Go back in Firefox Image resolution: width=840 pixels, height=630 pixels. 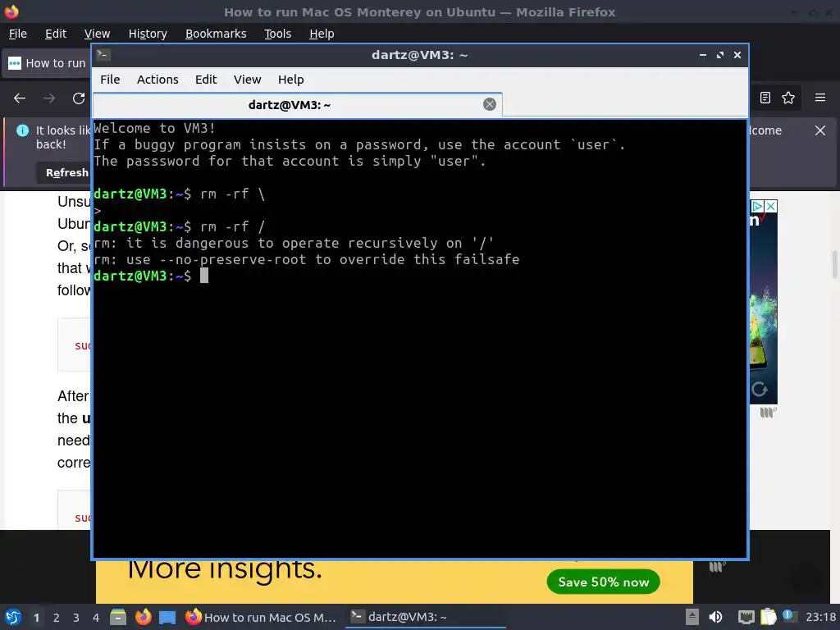[x=20, y=98]
